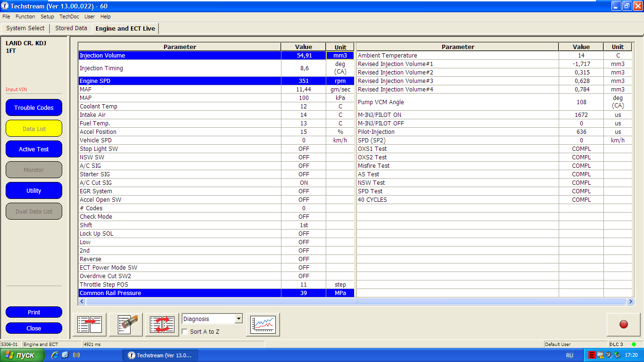
Task: Click the red E tray icon
Action: point(592,355)
